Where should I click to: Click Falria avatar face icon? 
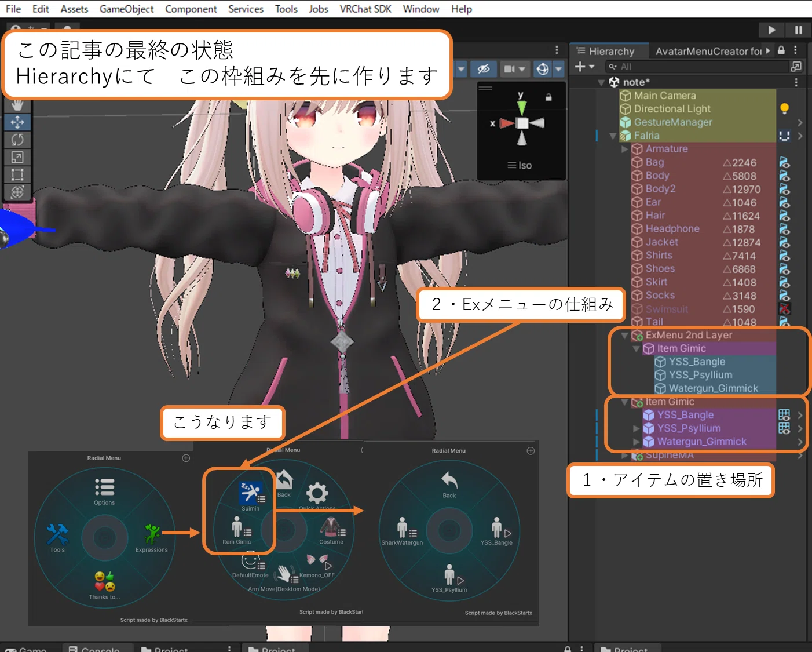(x=784, y=136)
